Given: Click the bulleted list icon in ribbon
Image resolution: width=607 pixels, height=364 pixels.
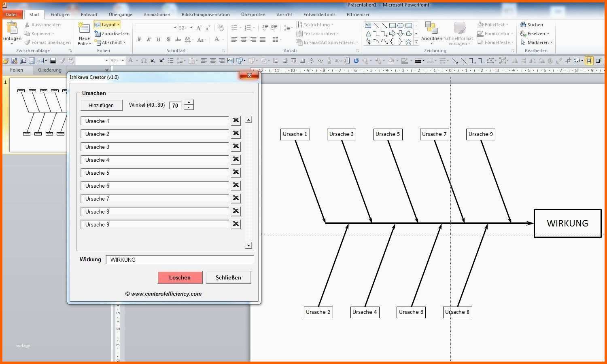Looking at the screenshot, I should point(234,28).
